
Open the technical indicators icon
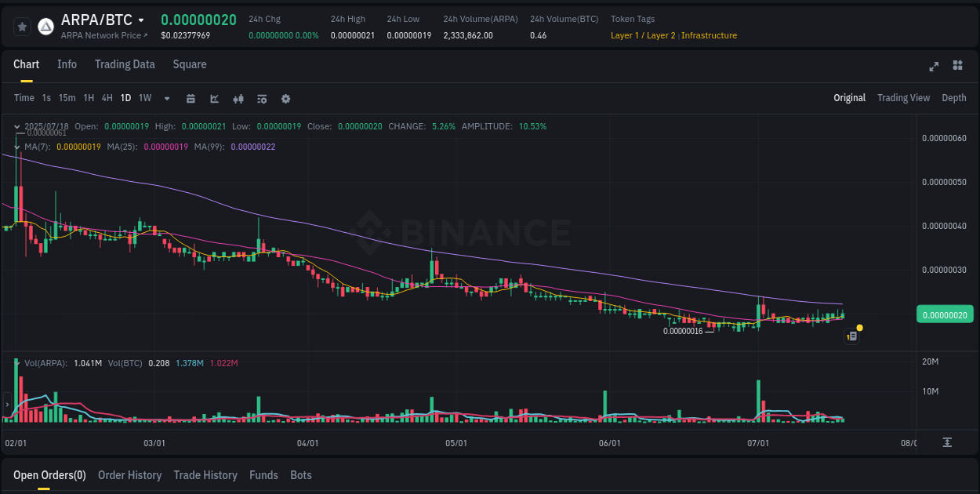(x=214, y=99)
